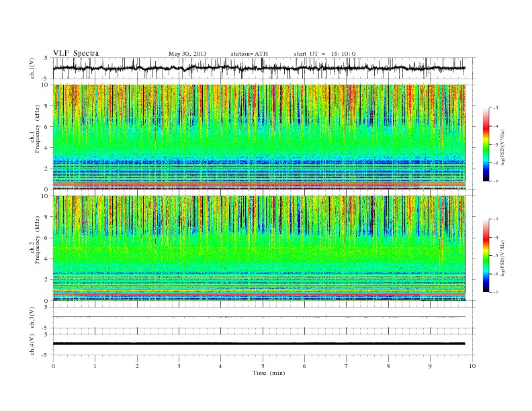Screen dimensions: 532x411
Task: Click time-axis tick label "10" at far right
Action: click(x=472, y=366)
